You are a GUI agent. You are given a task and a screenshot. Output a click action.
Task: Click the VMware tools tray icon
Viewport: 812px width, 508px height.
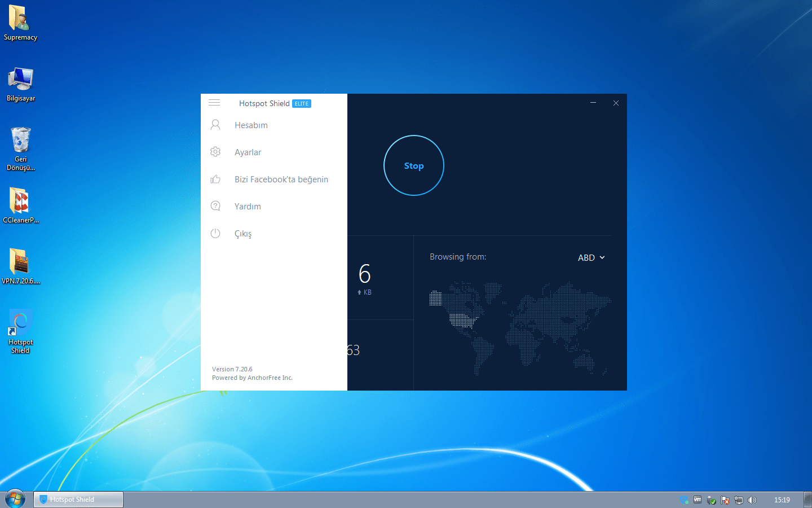coord(698,500)
